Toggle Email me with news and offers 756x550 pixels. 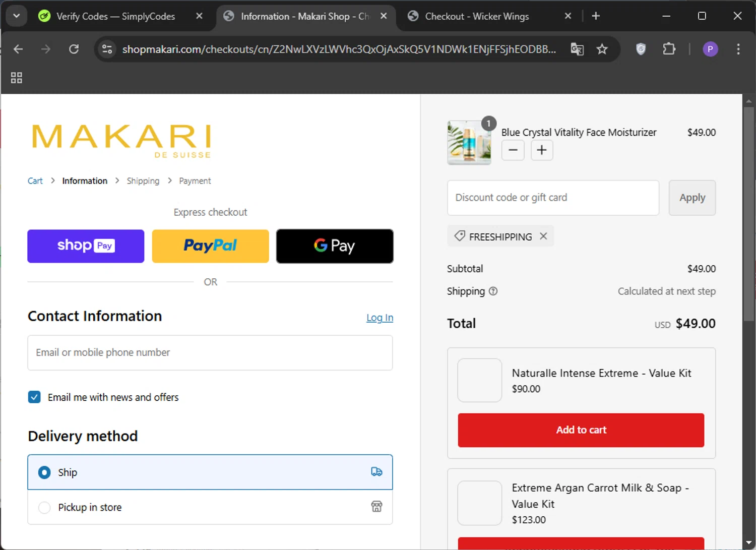34,397
